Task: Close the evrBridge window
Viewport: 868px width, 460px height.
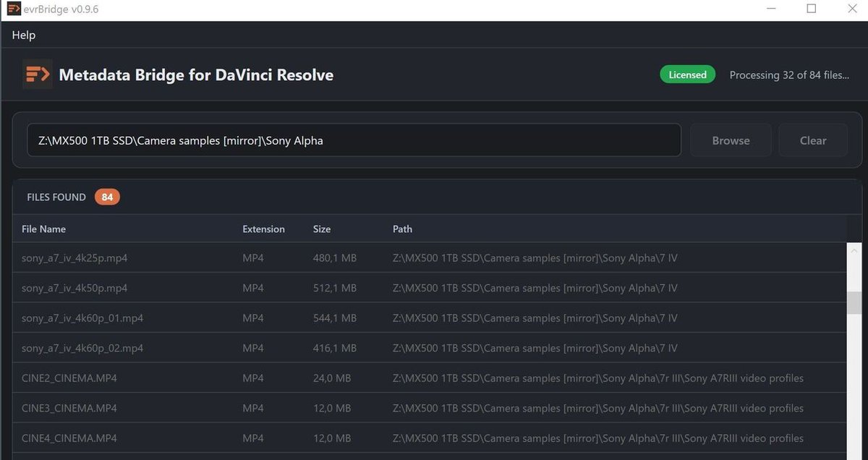Action: click(x=851, y=9)
